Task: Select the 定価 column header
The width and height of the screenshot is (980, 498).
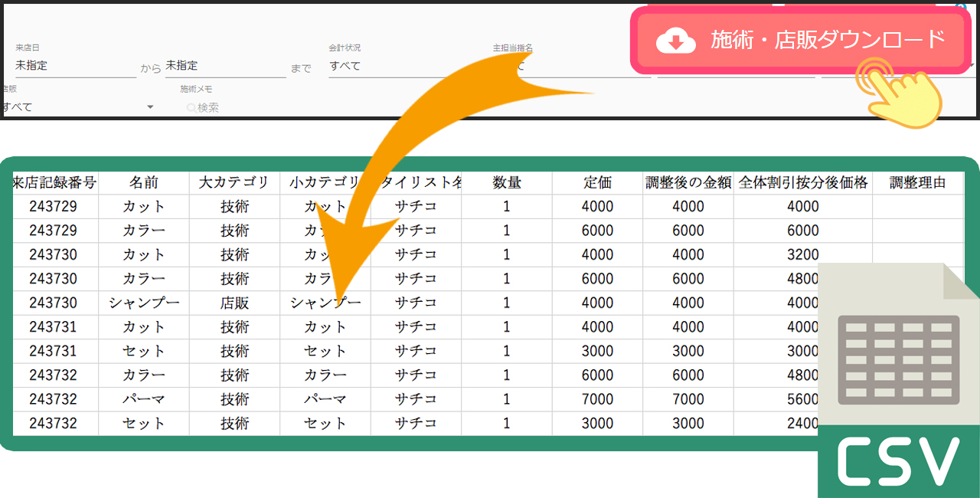Action: pos(597,182)
